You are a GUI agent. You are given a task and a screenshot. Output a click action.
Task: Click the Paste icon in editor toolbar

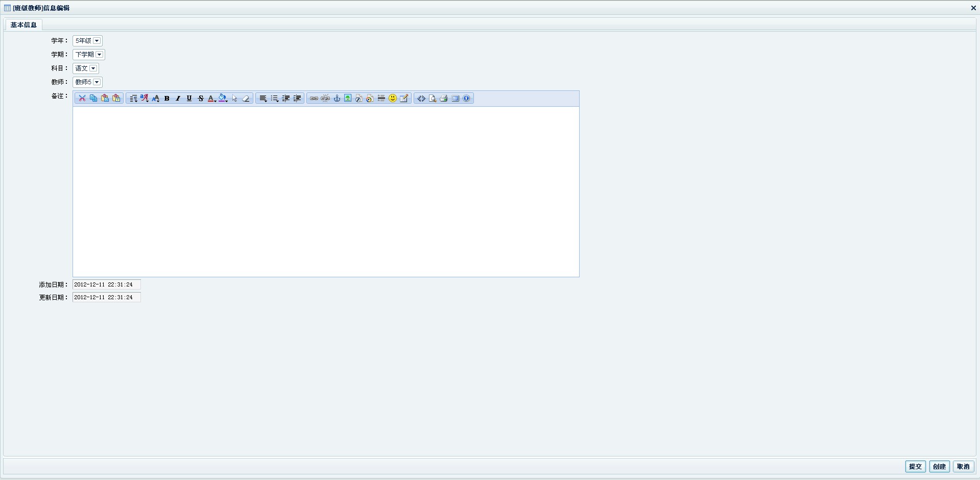point(105,98)
